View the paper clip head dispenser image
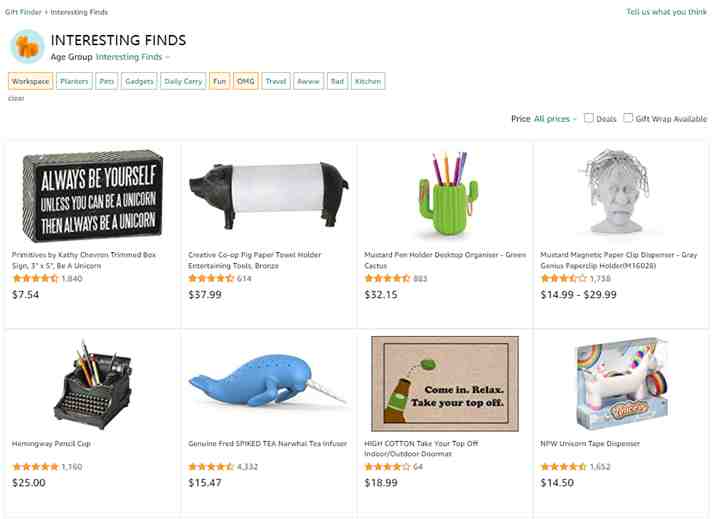Viewport: 716px width, 519px height. (x=615, y=191)
